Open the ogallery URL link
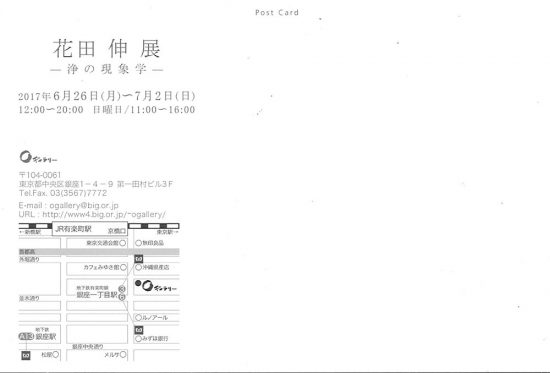This screenshot has height=373, width=550. click(104, 214)
